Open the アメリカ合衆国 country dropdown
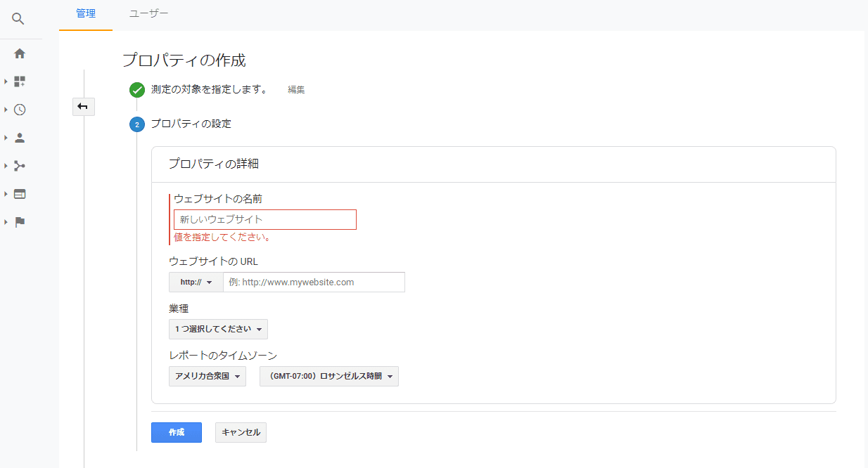 tap(208, 377)
